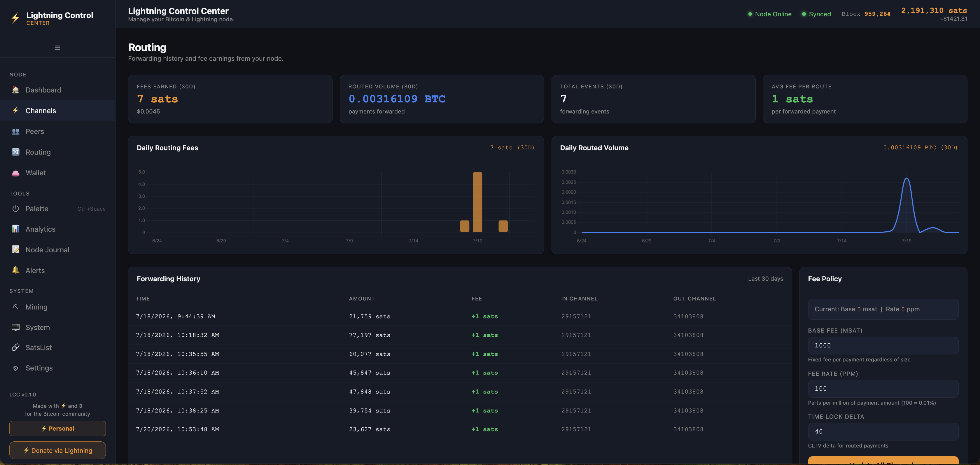Click the FEE column header
The image size is (980, 465).
tap(477, 299)
